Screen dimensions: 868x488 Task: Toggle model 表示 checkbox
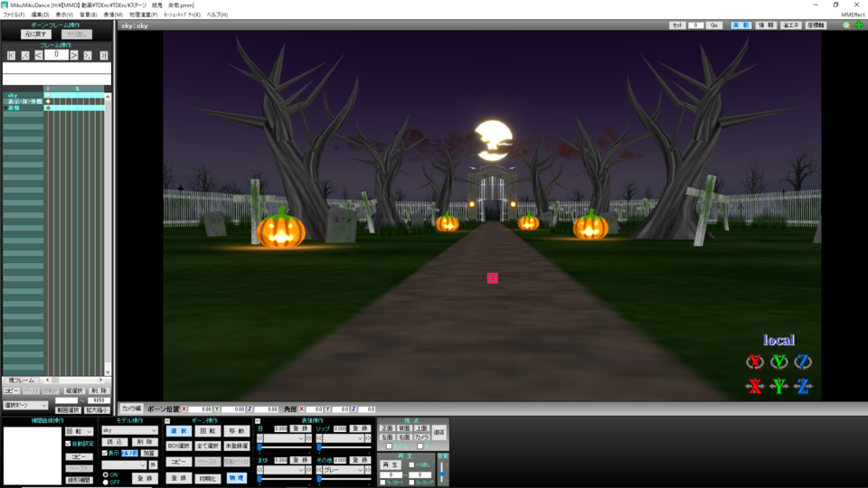[x=105, y=453]
